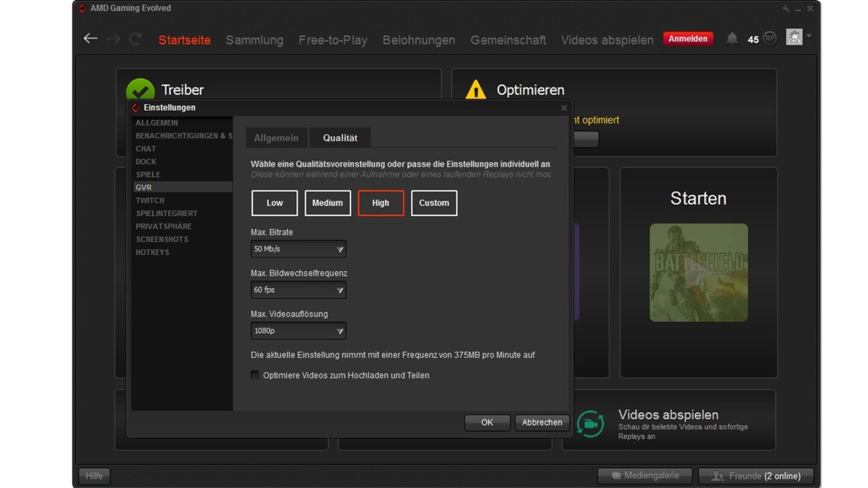Click the Optimieren card title
Image resolution: width=868 pixels, height=488 pixels.
[x=530, y=90]
